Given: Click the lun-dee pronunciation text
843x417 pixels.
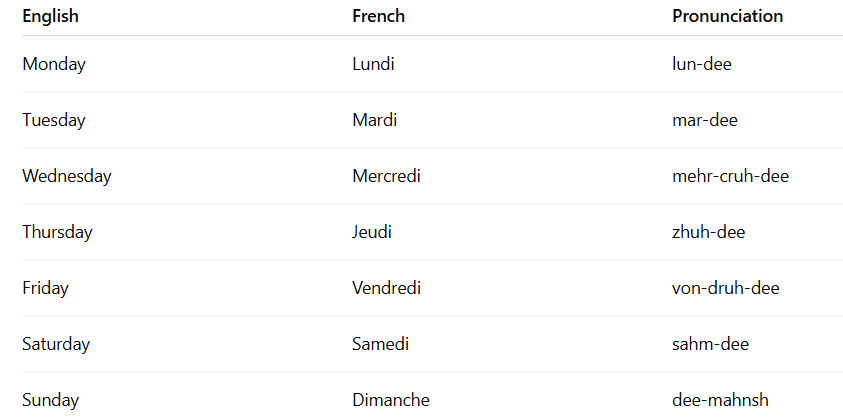Looking at the screenshot, I should [x=702, y=64].
